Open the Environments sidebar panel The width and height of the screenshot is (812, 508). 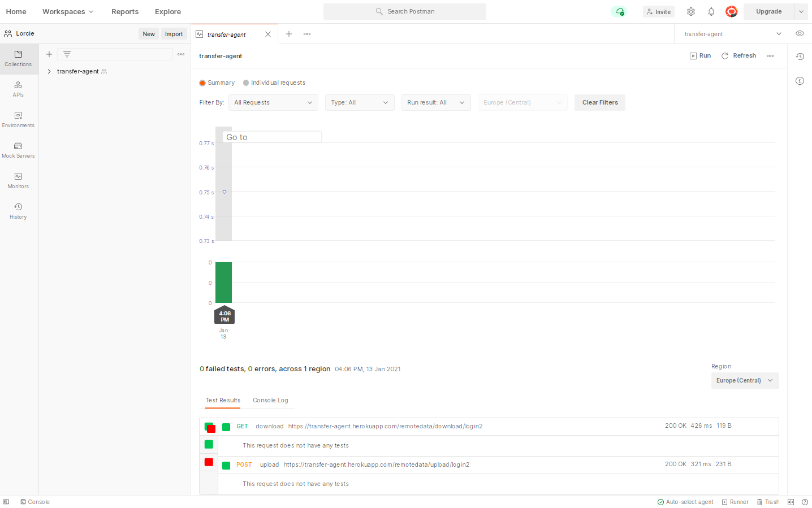point(18,120)
